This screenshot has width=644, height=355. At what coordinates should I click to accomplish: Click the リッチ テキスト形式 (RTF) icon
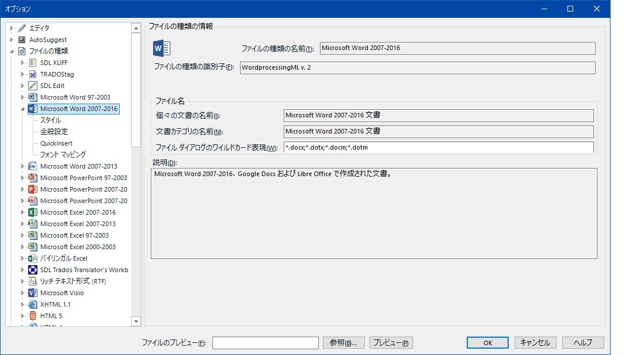[x=33, y=281]
